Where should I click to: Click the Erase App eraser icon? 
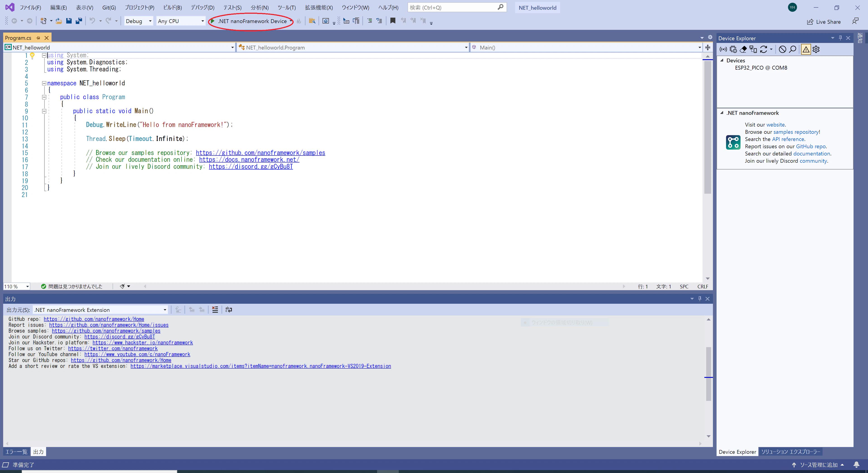point(743,49)
